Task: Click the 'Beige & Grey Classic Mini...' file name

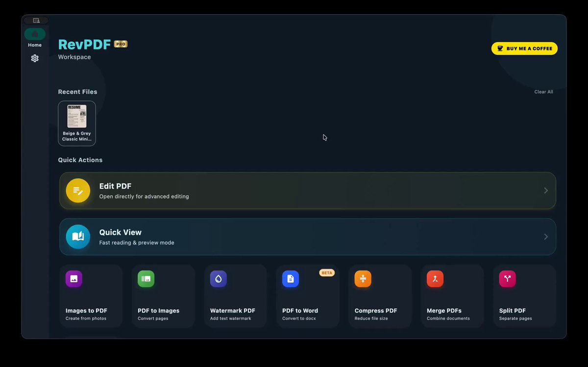Action: [x=77, y=136]
